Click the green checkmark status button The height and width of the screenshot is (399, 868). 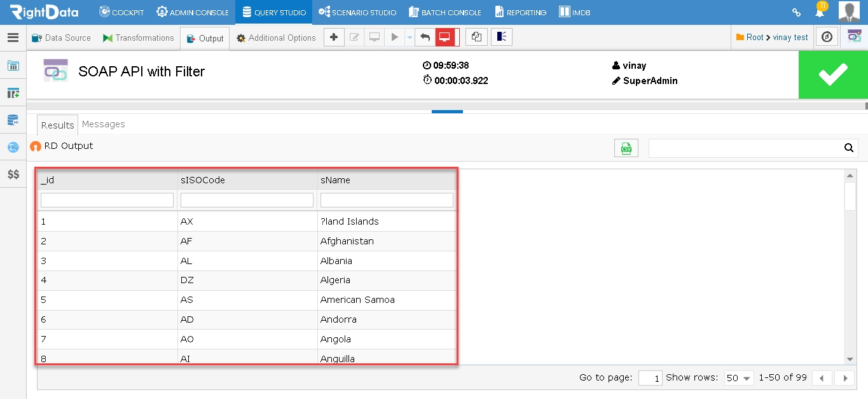tap(833, 74)
